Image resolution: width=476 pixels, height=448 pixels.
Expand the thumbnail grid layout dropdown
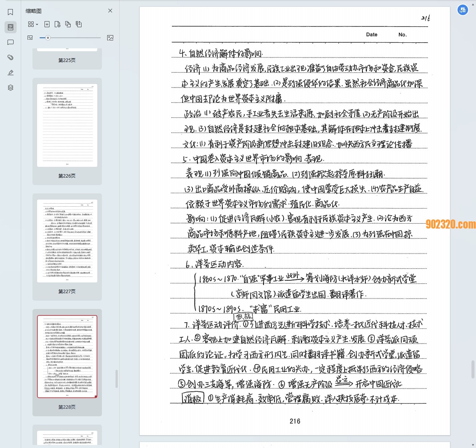point(33,24)
